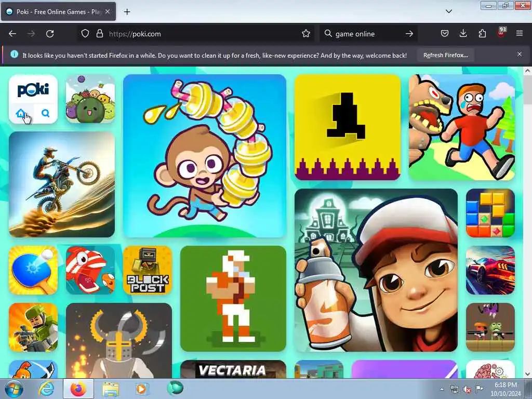Image resolution: width=532 pixels, height=399 pixels.
Task: Open the neon racing car game thumbnail
Action: [x=490, y=270]
